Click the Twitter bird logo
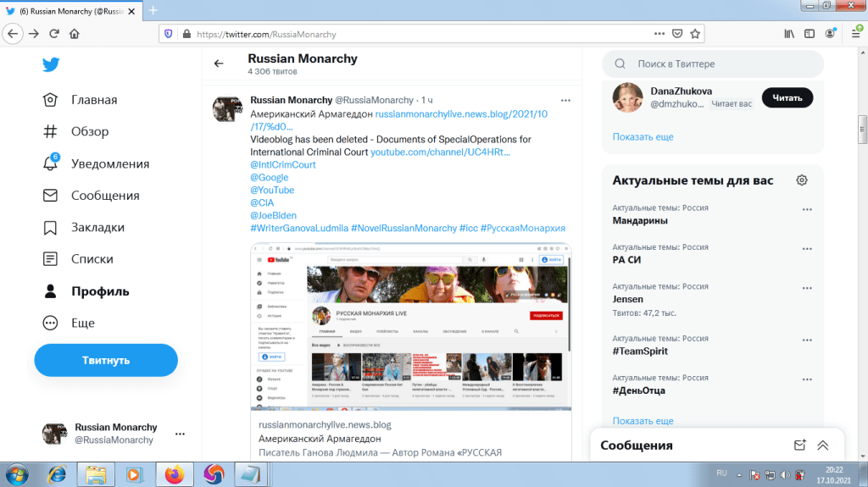868x487 pixels. [51, 64]
